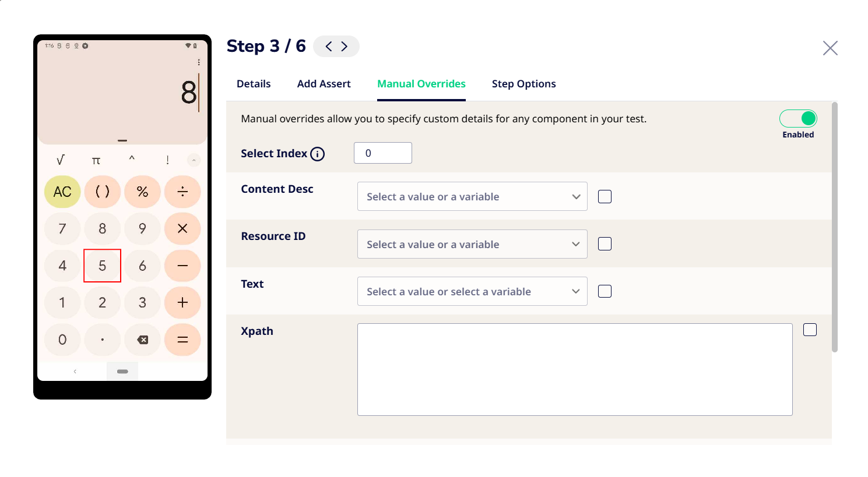Open the three-dot menu in calculator

(x=199, y=62)
